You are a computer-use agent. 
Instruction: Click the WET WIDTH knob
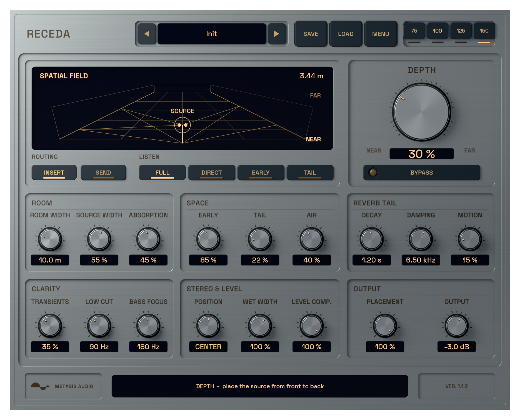(260, 326)
